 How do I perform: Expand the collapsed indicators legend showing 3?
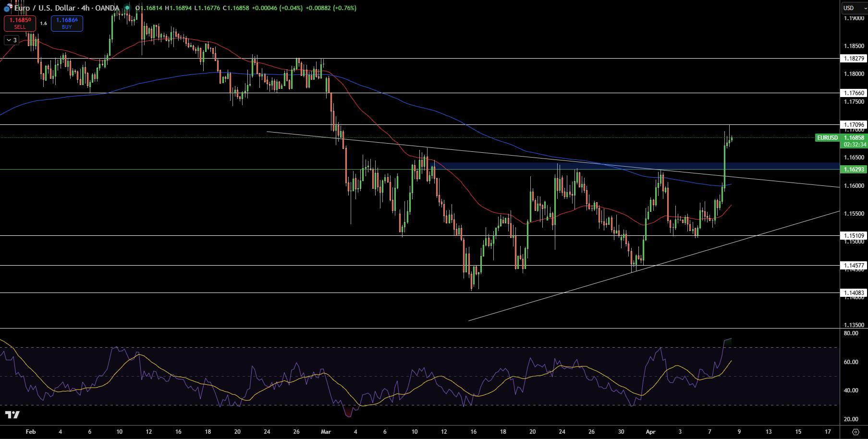pyautogui.click(x=12, y=40)
